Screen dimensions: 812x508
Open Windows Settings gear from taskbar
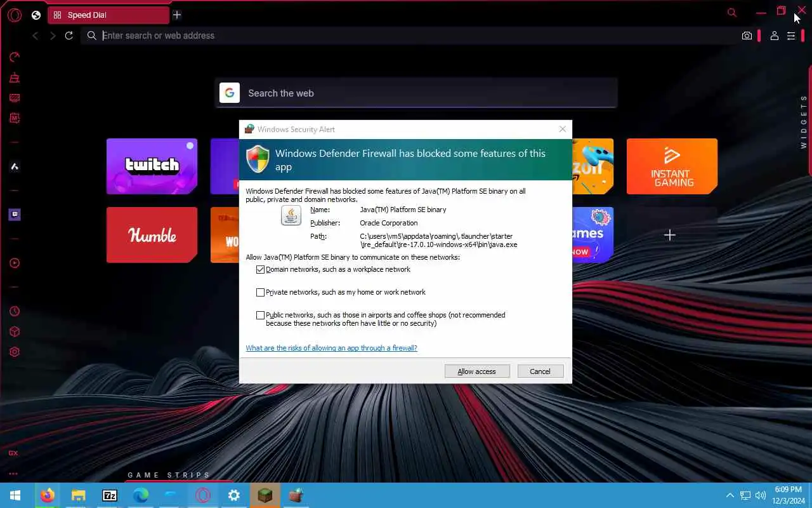click(x=234, y=495)
